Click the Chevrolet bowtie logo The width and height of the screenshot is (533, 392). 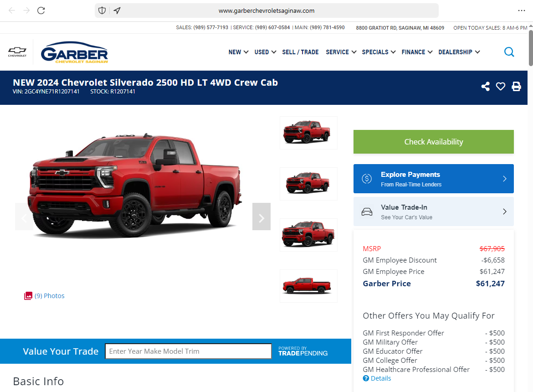[17, 52]
